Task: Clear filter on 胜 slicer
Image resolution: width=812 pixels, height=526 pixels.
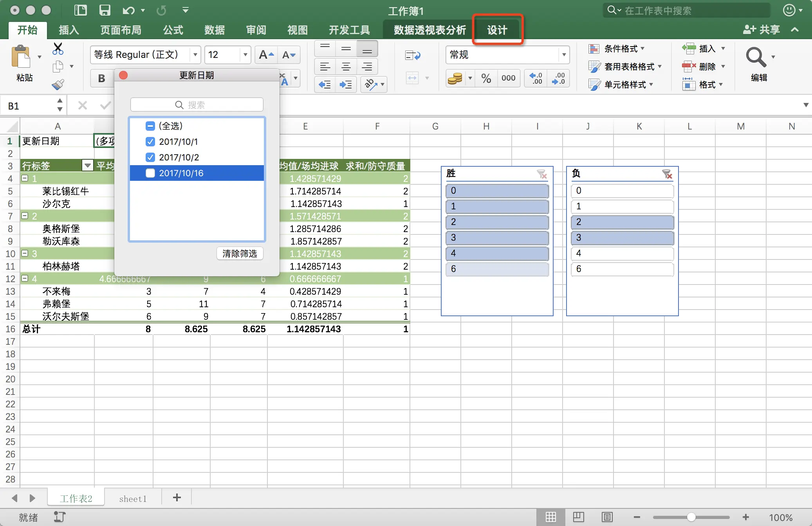Action: click(x=541, y=174)
